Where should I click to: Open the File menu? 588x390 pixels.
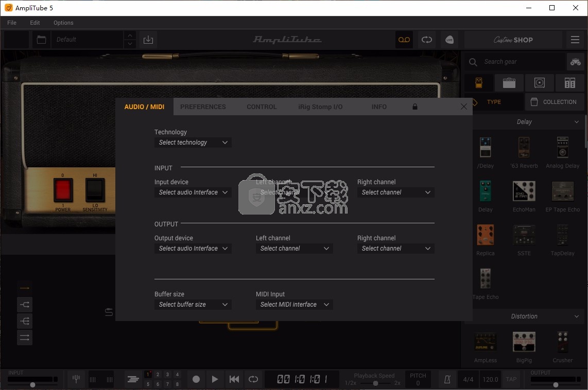(12, 23)
